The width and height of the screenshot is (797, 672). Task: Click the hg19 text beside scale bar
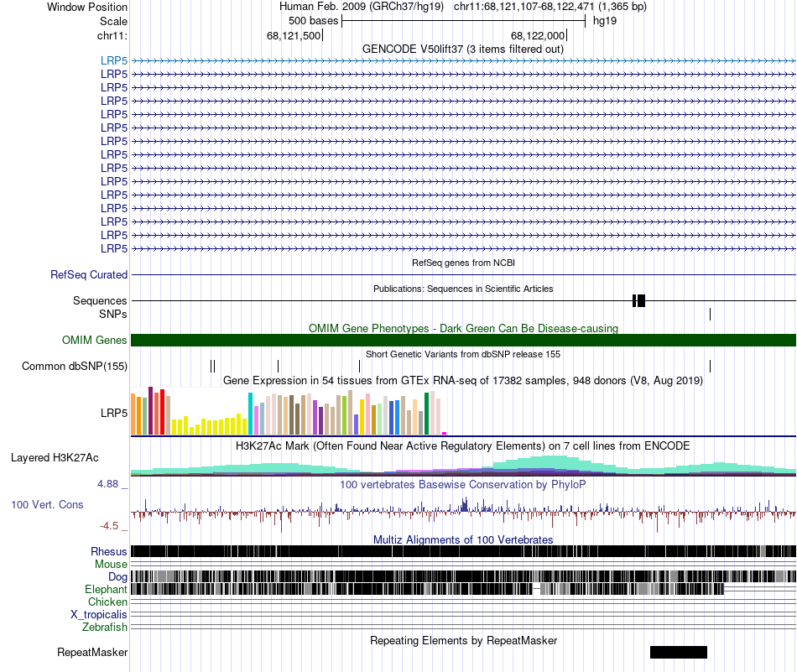pyautogui.click(x=605, y=21)
